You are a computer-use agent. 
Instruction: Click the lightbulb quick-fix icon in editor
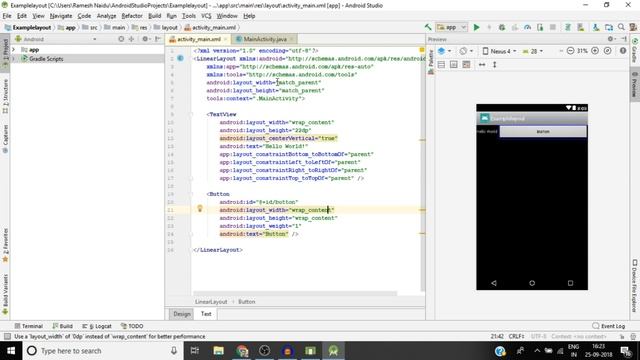pos(200,209)
